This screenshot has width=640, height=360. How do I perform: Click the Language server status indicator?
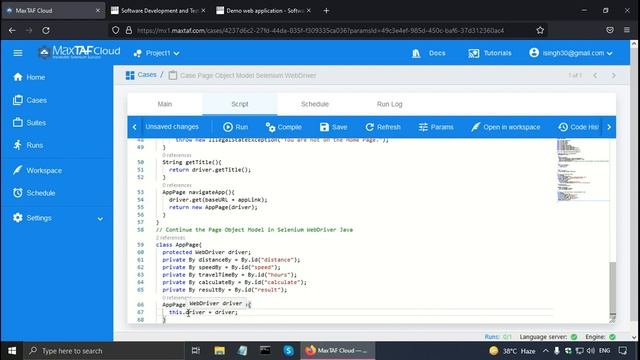pyautogui.click(x=548, y=337)
